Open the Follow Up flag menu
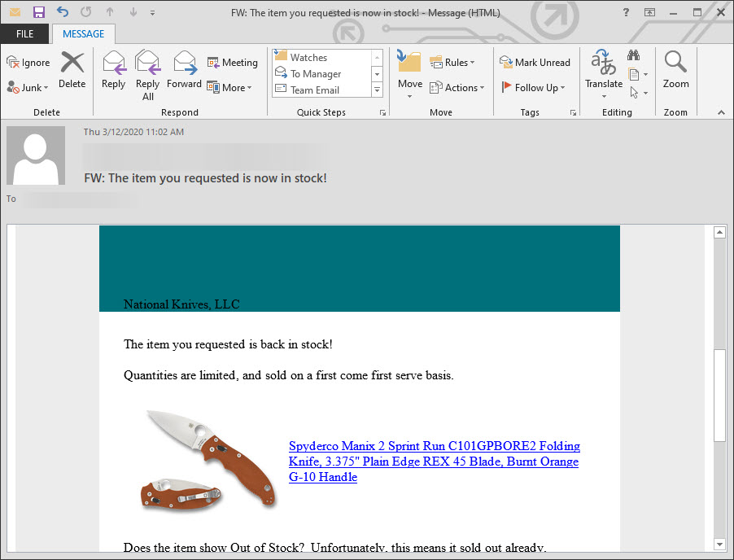The width and height of the screenshot is (734, 560). 533,88
